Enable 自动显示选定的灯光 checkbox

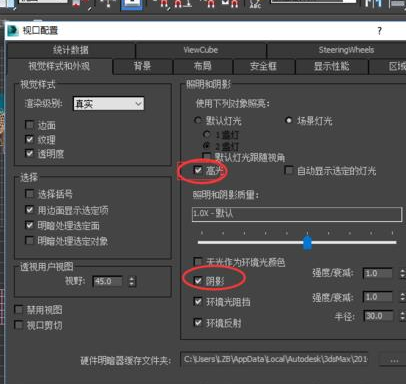289,171
